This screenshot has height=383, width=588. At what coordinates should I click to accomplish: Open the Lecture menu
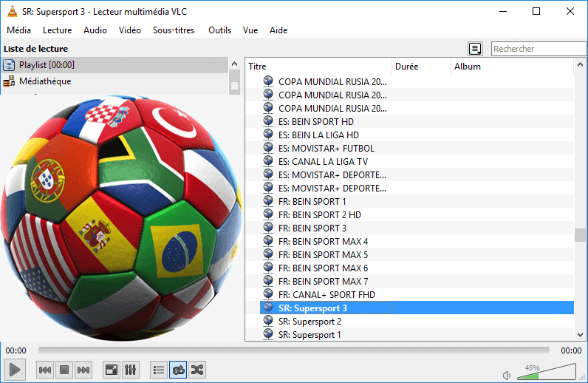tap(58, 30)
